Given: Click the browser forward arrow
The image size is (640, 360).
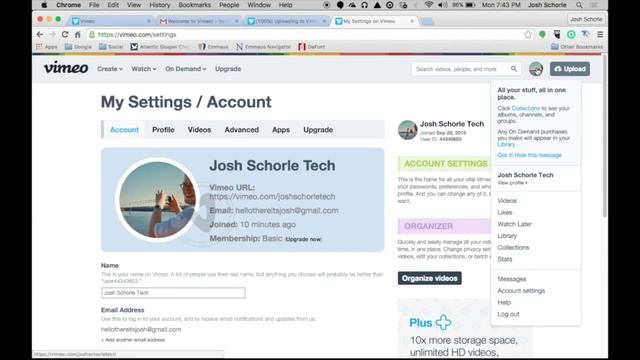Looking at the screenshot, I should [52, 35].
